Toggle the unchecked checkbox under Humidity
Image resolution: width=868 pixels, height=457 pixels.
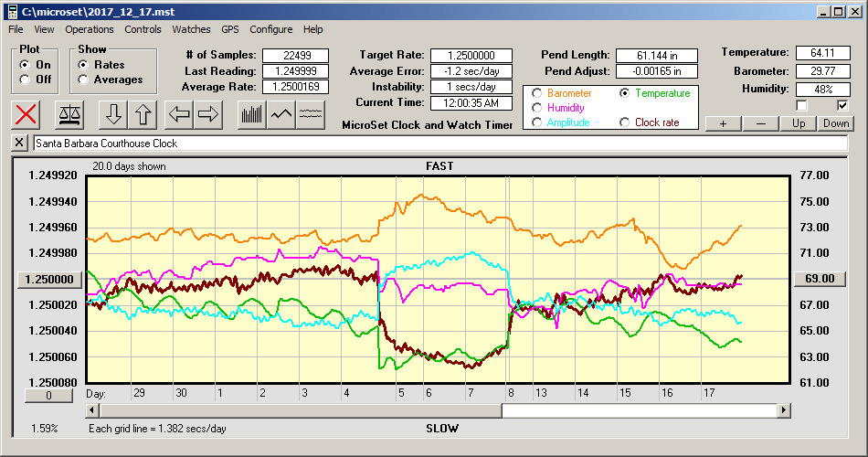click(x=801, y=105)
